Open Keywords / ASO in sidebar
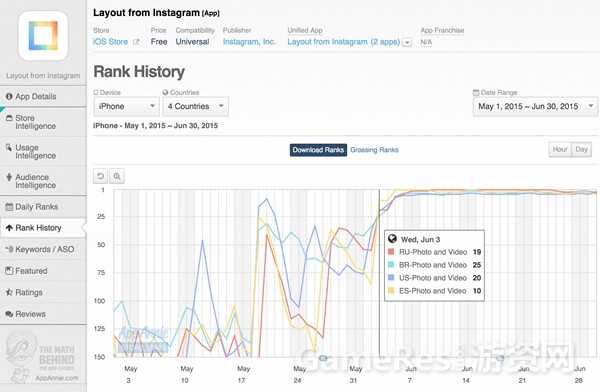 [43, 249]
